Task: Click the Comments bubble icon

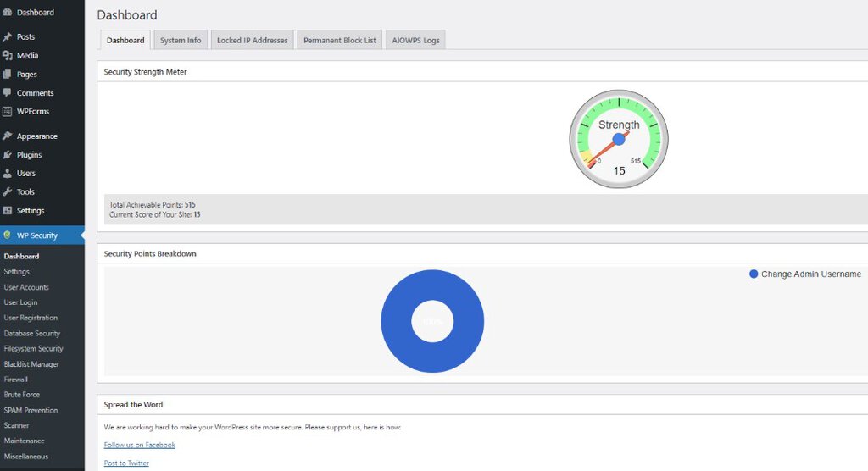Action: pos(7,92)
